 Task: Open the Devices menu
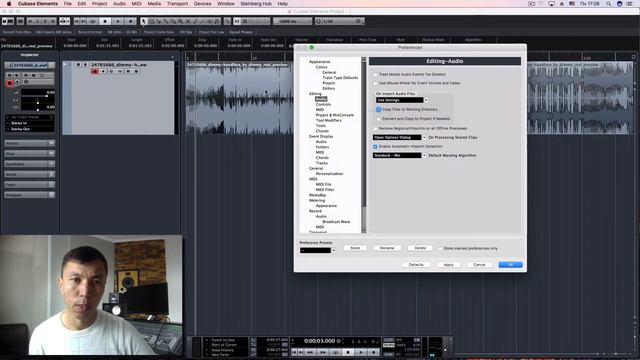coord(202,4)
